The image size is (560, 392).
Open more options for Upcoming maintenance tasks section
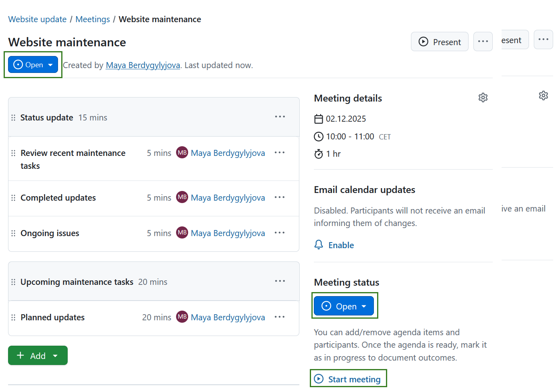[x=280, y=281]
